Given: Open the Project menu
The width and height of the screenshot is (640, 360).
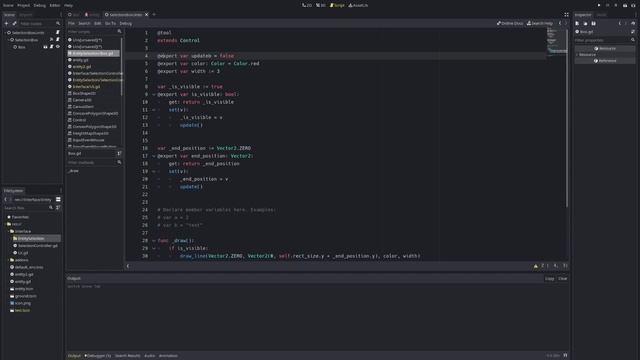Looking at the screenshot, I should point(23,5).
